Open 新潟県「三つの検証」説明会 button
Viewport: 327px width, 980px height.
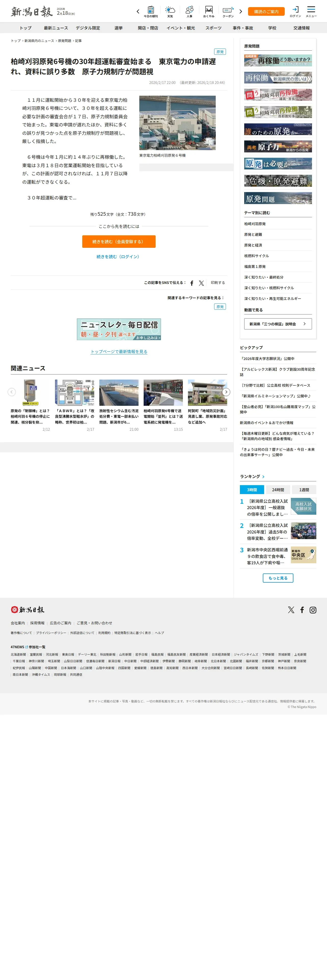coord(278,324)
